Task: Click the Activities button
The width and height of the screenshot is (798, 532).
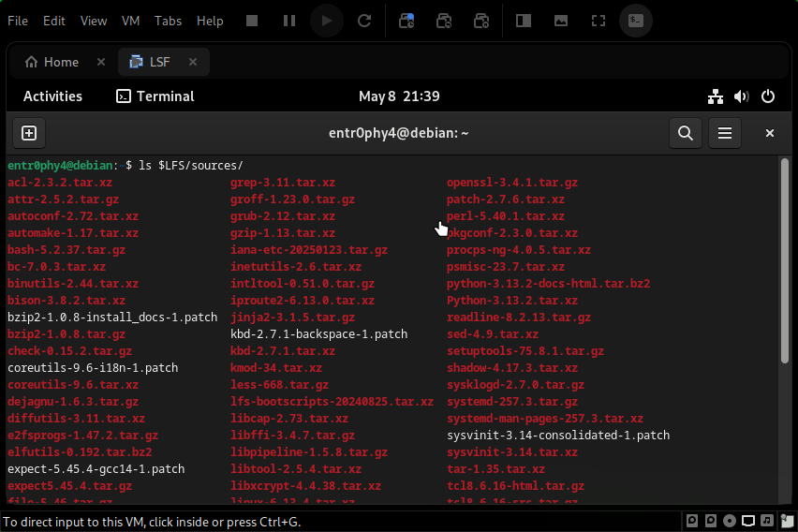Action: coord(52,96)
